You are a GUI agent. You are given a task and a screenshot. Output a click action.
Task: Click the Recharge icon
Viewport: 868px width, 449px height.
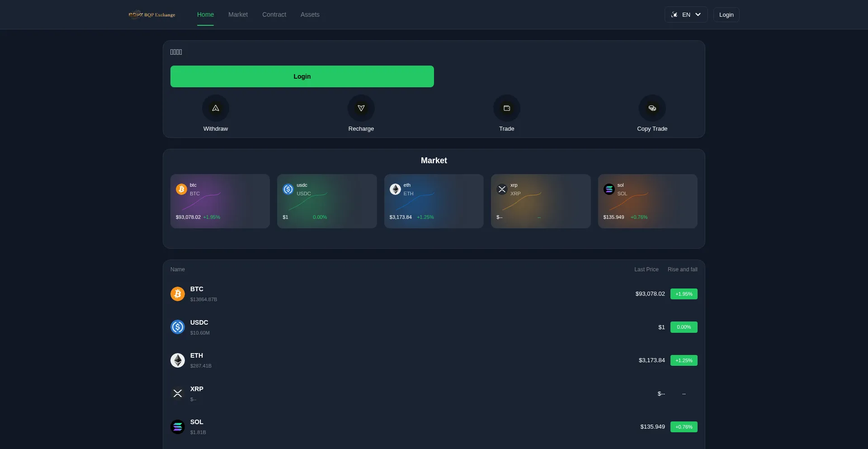click(x=361, y=108)
